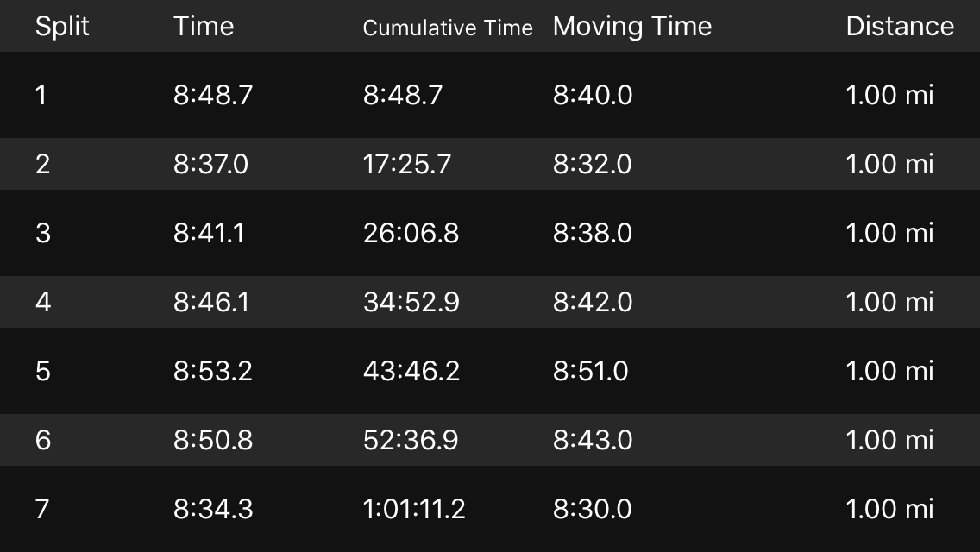
Task: Click split 2 time 8:37.0
Action: tap(210, 164)
